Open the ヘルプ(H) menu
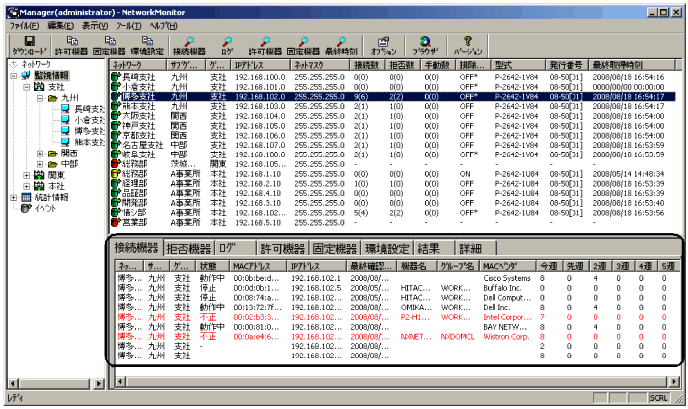The image size is (688, 409). 163,22
